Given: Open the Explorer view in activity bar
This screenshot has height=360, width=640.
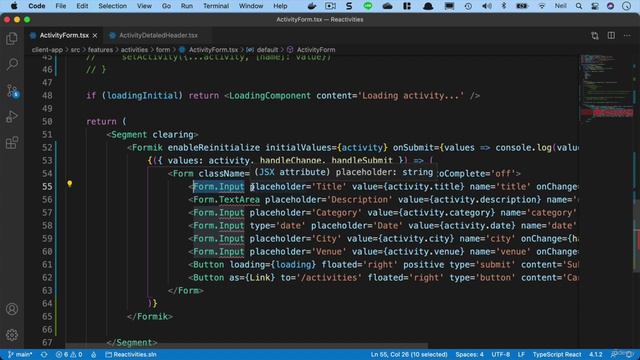Looking at the screenshot, I should point(12,39).
